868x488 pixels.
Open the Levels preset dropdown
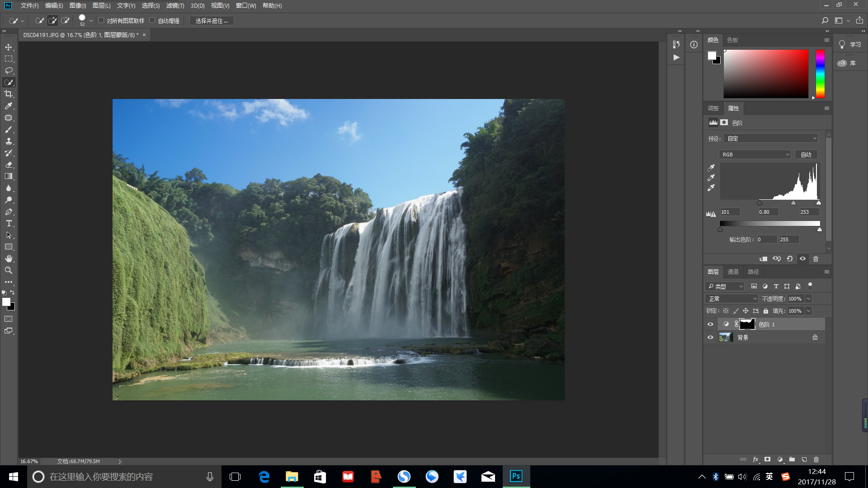[772, 139]
